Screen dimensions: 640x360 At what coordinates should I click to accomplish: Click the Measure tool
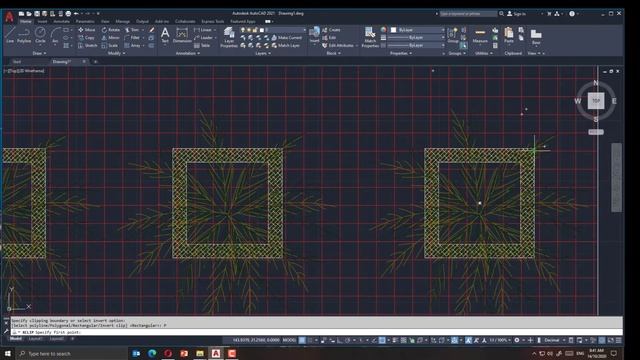coord(480,35)
